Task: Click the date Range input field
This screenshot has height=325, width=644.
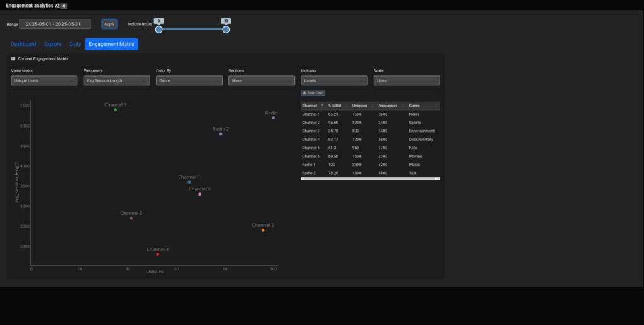Action: coord(55,24)
